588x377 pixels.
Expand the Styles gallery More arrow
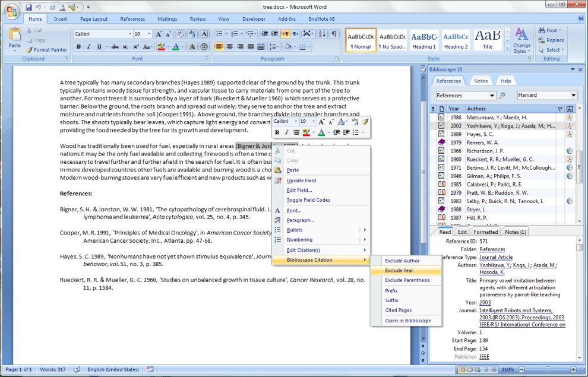[507, 49]
